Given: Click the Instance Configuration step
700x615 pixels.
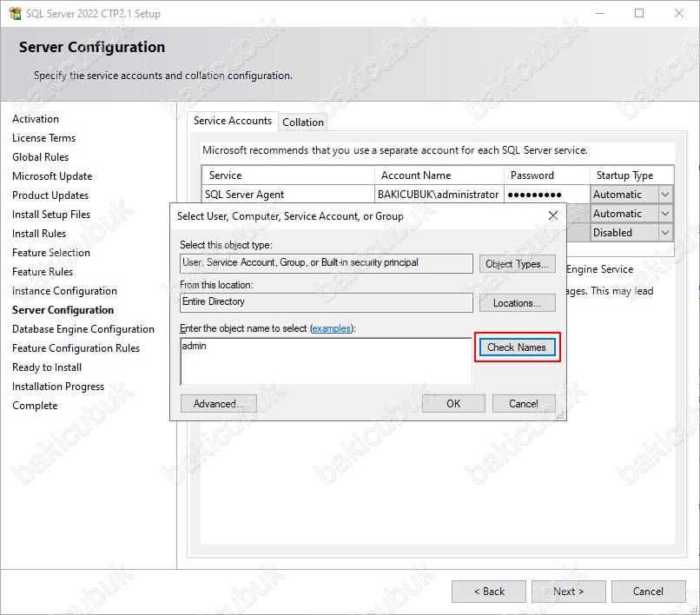Looking at the screenshot, I should (64, 291).
